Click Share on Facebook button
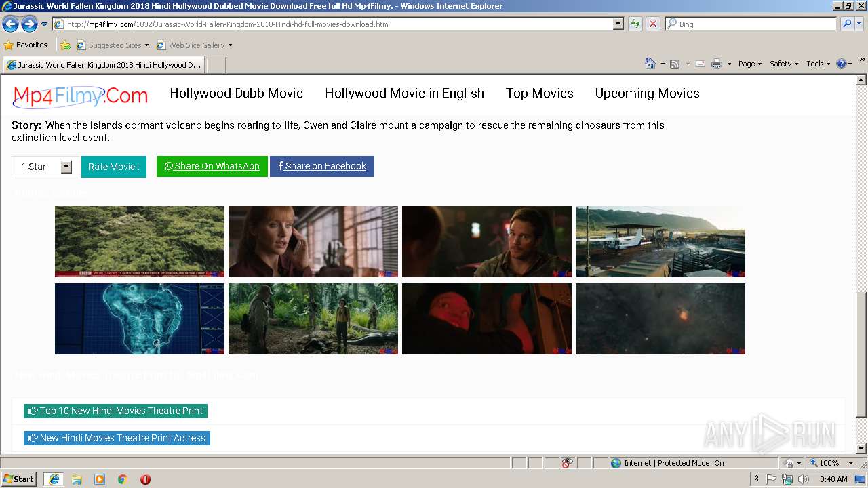Screen dimensions: 868x488 (322, 166)
